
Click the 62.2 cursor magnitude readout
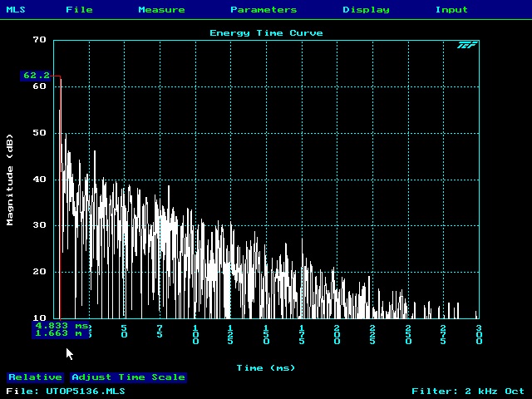[36, 76]
